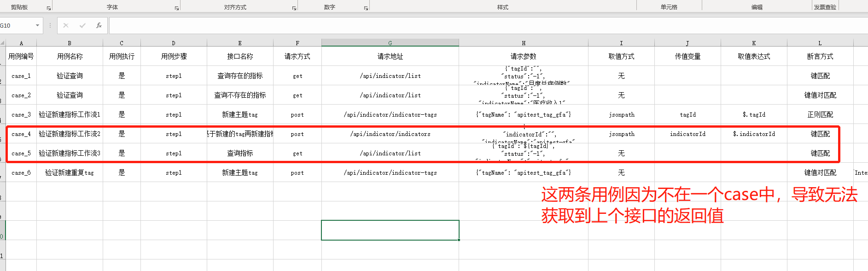The width and height of the screenshot is (868, 271).
Task: Click the 正则匹配 cell
Action: [x=820, y=114]
